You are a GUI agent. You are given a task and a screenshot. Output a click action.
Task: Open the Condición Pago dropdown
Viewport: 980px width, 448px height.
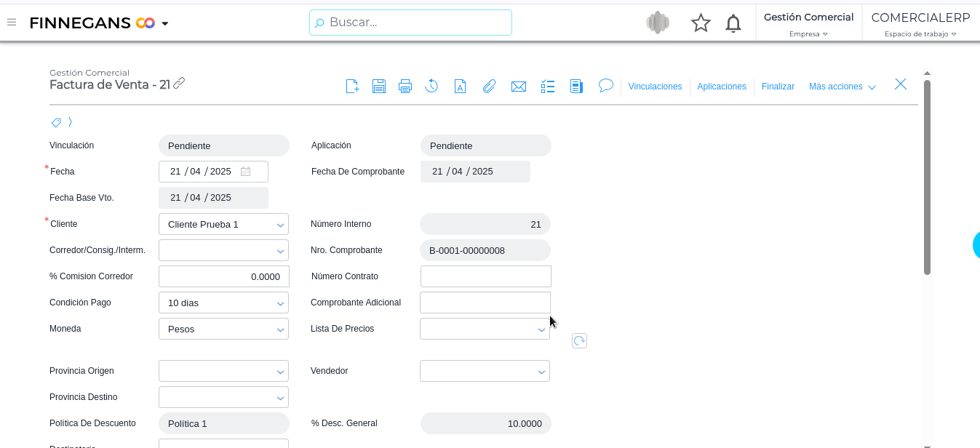pos(280,303)
